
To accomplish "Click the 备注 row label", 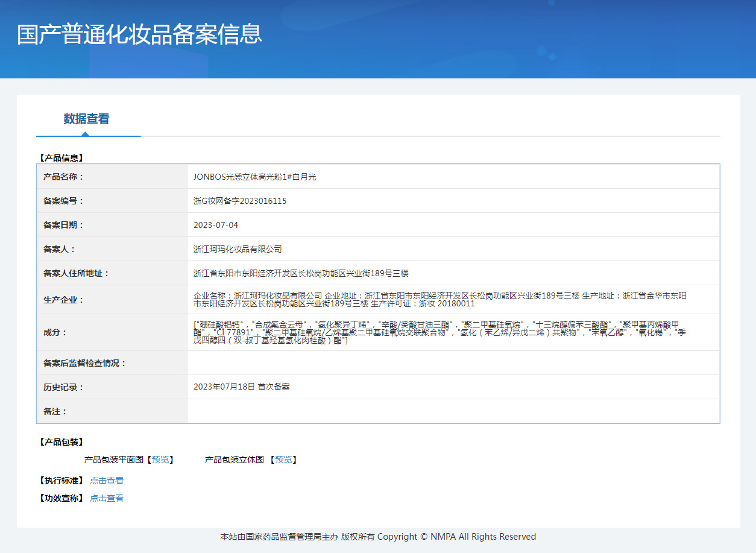I will click(55, 411).
